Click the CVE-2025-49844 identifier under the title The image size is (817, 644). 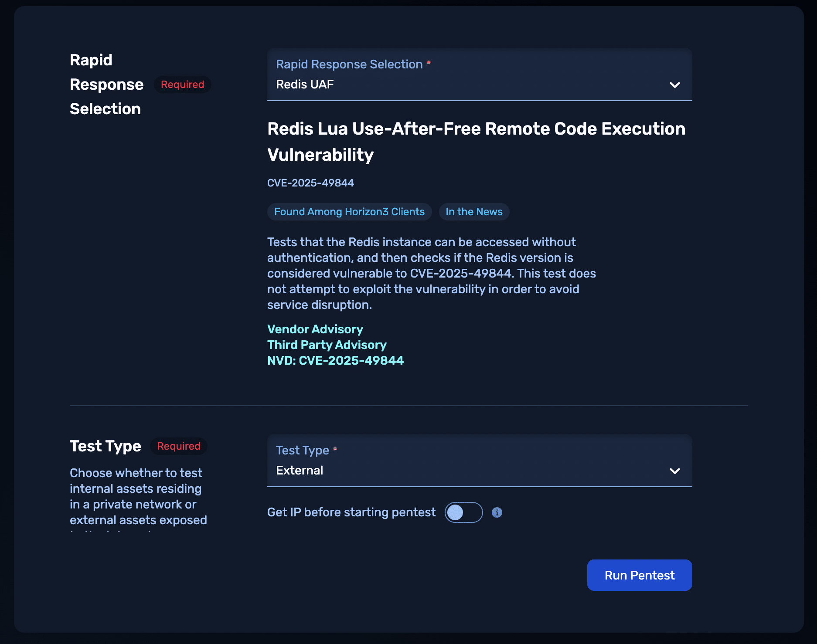tap(310, 183)
